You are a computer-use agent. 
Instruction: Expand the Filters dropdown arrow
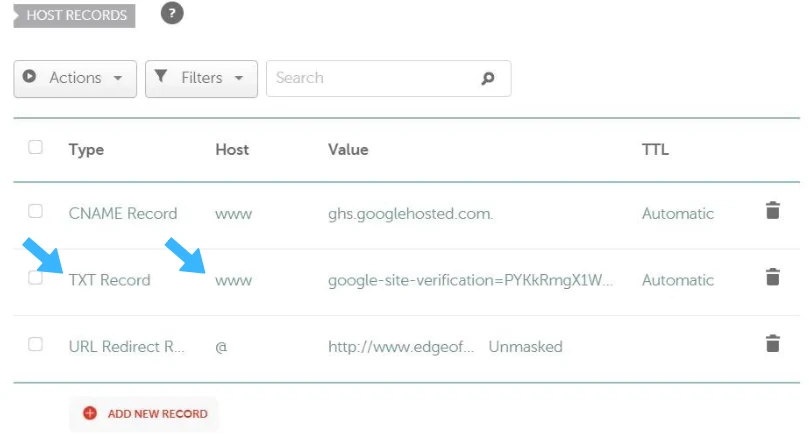pos(238,78)
